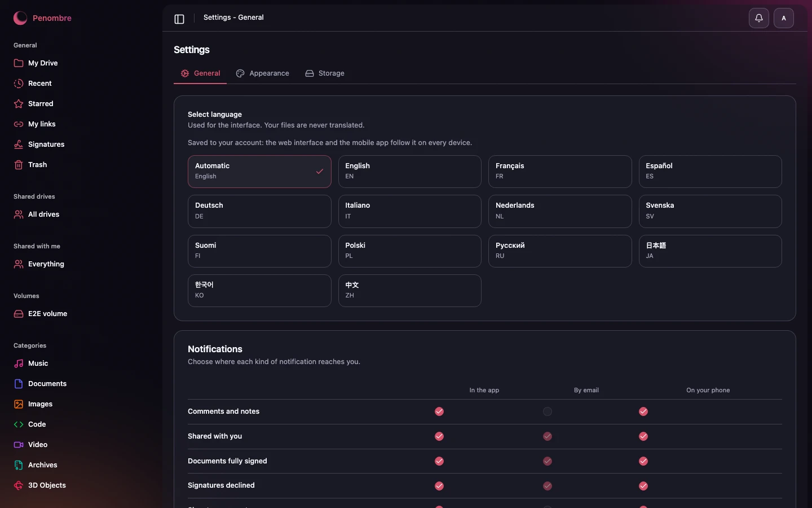Viewport: 812px width, 508px height.
Task: Choose the Français language card
Action: pyautogui.click(x=560, y=172)
